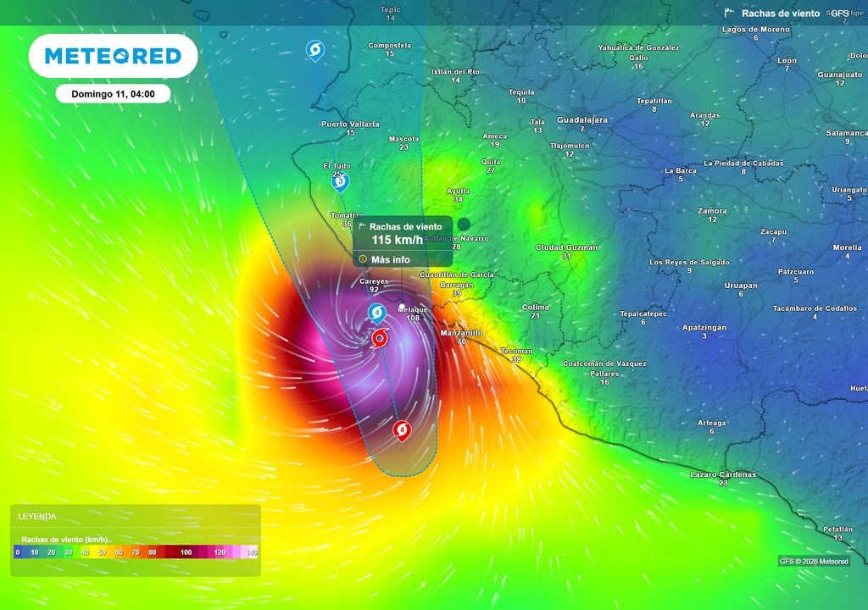868x610 pixels.
Task: Click the Morelia city label
Action: pos(847,247)
